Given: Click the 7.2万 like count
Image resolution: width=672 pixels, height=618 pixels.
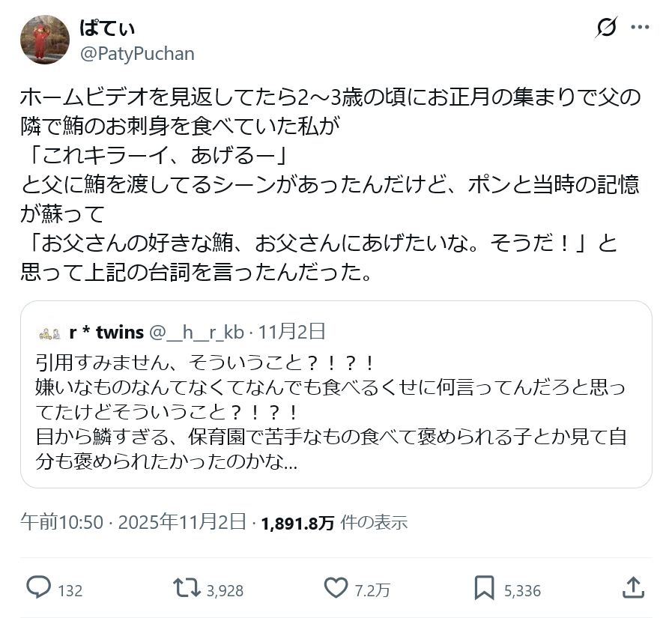Looking at the screenshot, I should pos(372,590).
